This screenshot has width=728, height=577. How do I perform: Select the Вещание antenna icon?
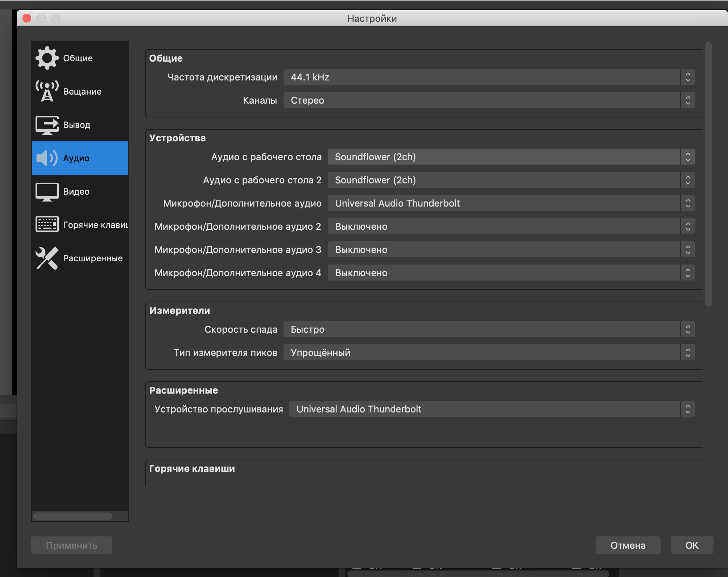[x=47, y=91]
